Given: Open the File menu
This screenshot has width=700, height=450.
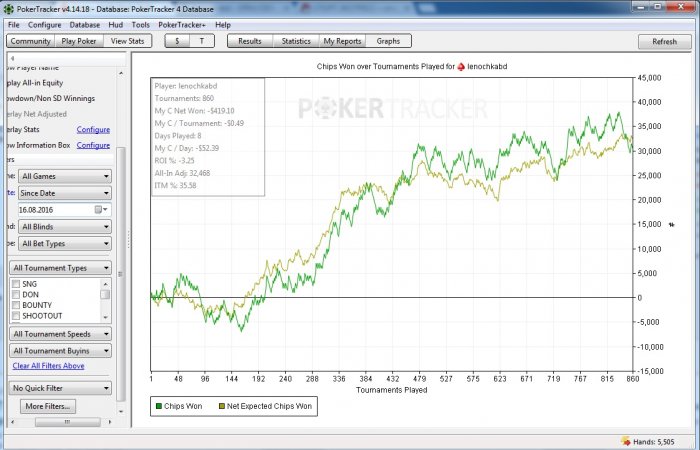Looking at the screenshot, I should (x=13, y=25).
